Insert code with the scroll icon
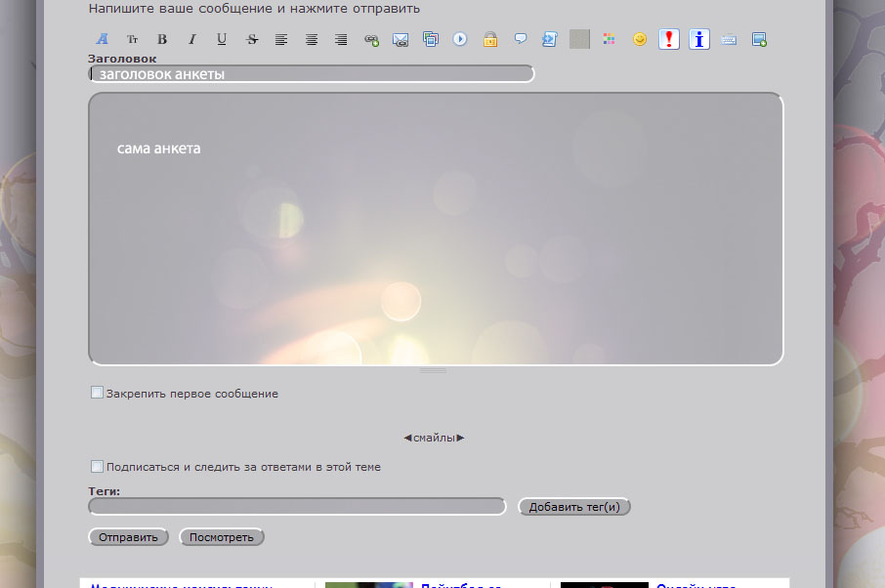This screenshot has width=885, height=588. (x=550, y=39)
